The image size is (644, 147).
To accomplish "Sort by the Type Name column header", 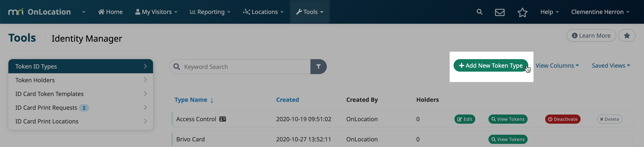I will pyautogui.click(x=194, y=100).
